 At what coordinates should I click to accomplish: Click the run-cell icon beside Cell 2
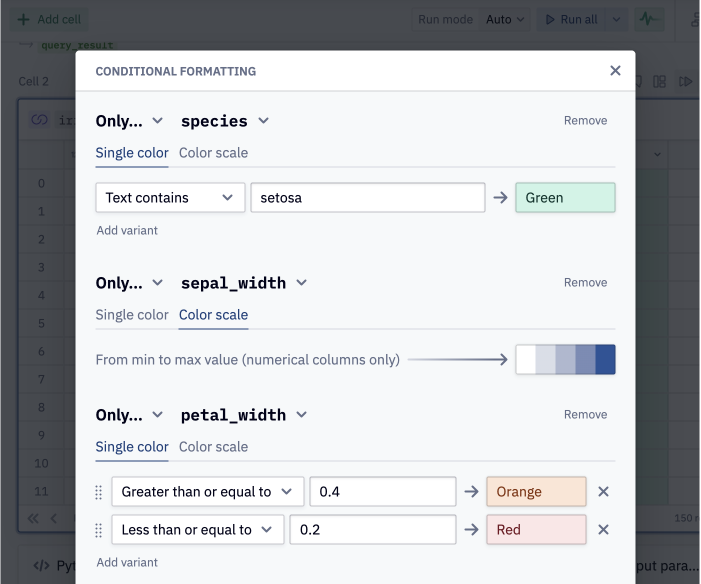coord(685,82)
